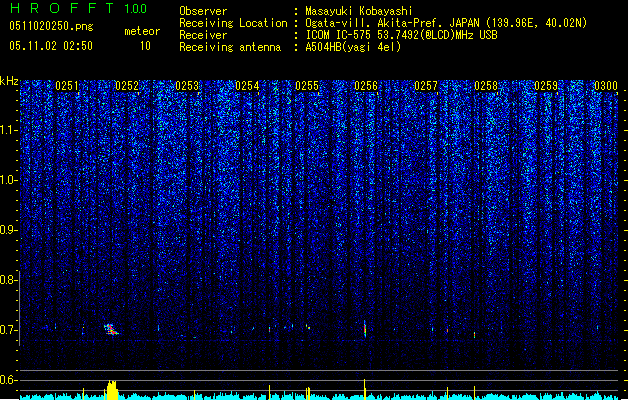Click the tall yellow power spike at 0256

click(x=365, y=389)
